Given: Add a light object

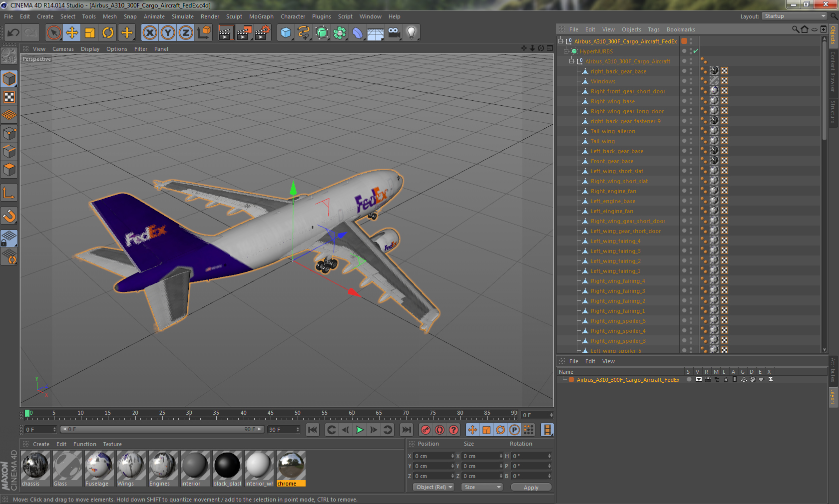Looking at the screenshot, I should 412,33.
